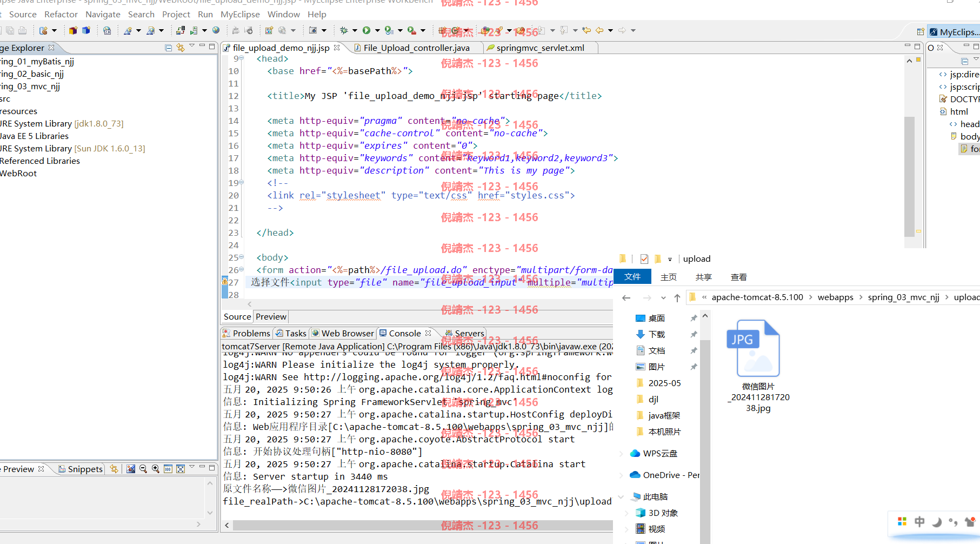This screenshot has height=544, width=980.
Task: Collapse the head fold marker at line 9
Action: (242, 58)
